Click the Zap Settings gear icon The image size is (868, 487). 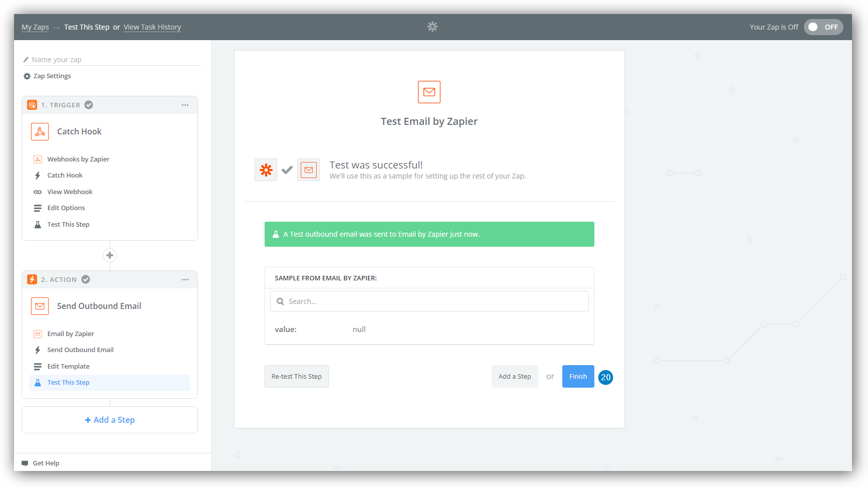pyautogui.click(x=27, y=76)
